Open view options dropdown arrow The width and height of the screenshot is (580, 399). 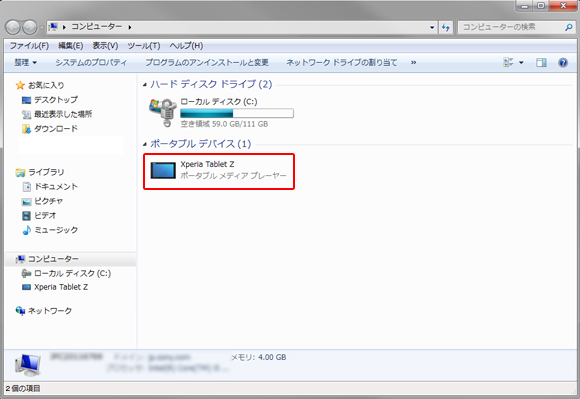tap(521, 62)
